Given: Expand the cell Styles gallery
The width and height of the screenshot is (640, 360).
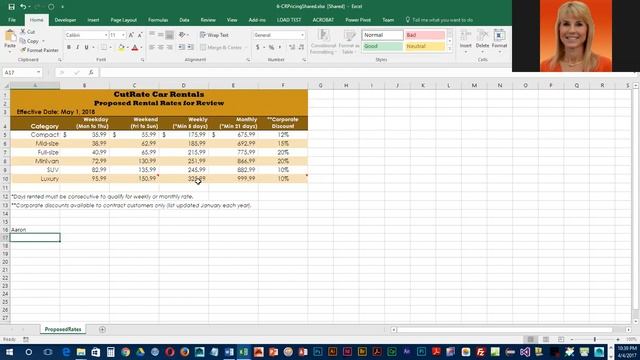Looking at the screenshot, I should click(x=450, y=48).
